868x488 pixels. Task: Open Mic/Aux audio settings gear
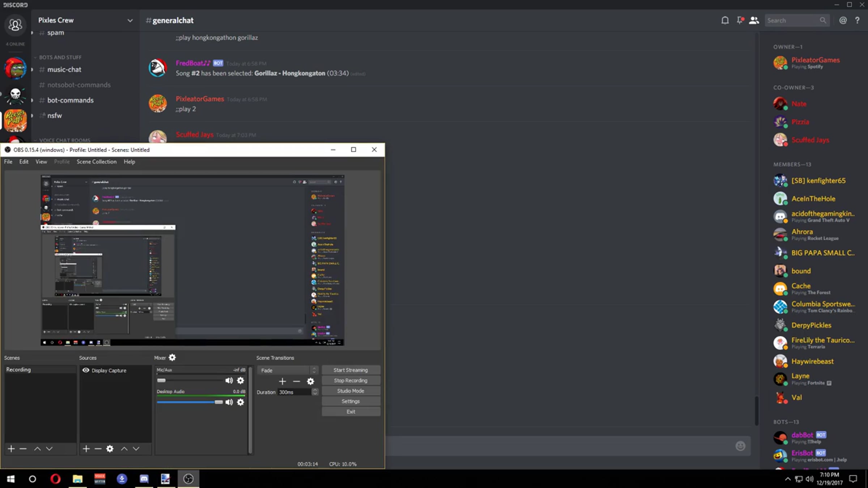tap(240, 380)
